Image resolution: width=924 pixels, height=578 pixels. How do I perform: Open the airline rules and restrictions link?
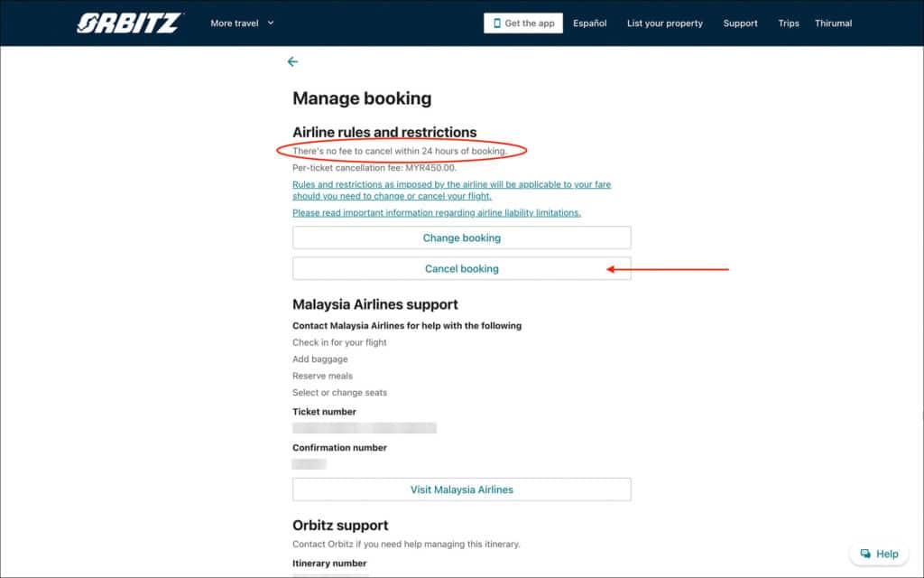coord(451,190)
